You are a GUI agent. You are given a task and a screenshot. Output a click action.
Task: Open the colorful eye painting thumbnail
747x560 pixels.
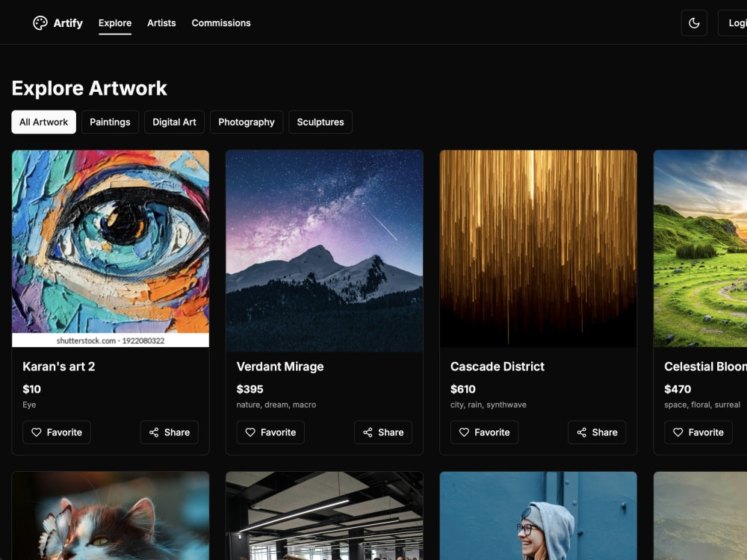111,249
